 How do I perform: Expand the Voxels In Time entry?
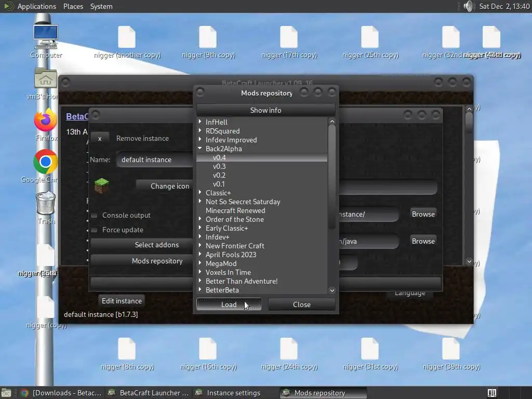pos(200,272)
